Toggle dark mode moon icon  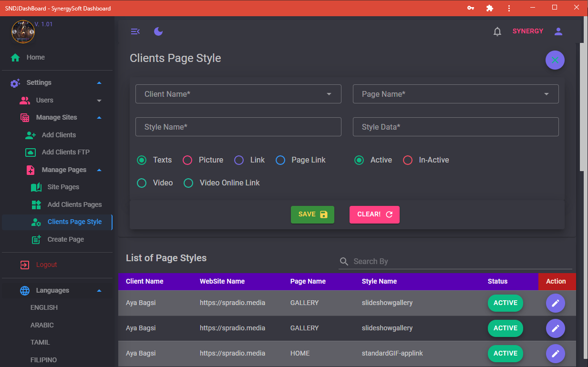[x=158, y=31]
